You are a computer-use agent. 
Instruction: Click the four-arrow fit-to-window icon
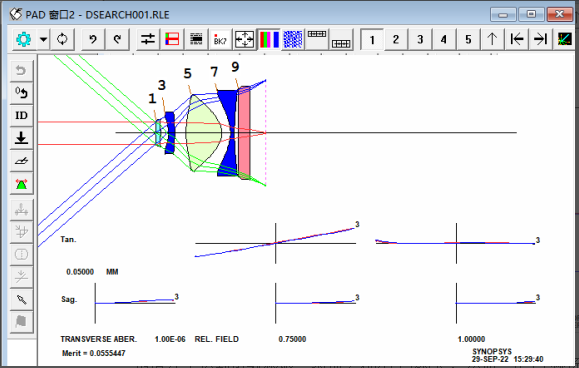tap(244, 39)
